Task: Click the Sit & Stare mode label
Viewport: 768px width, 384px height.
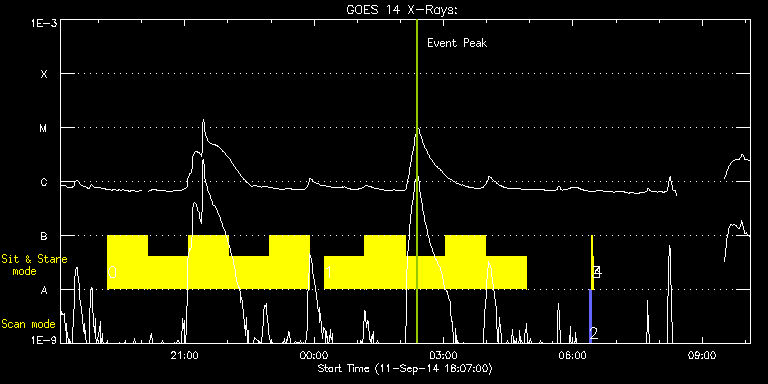Action: coord(34,265)
